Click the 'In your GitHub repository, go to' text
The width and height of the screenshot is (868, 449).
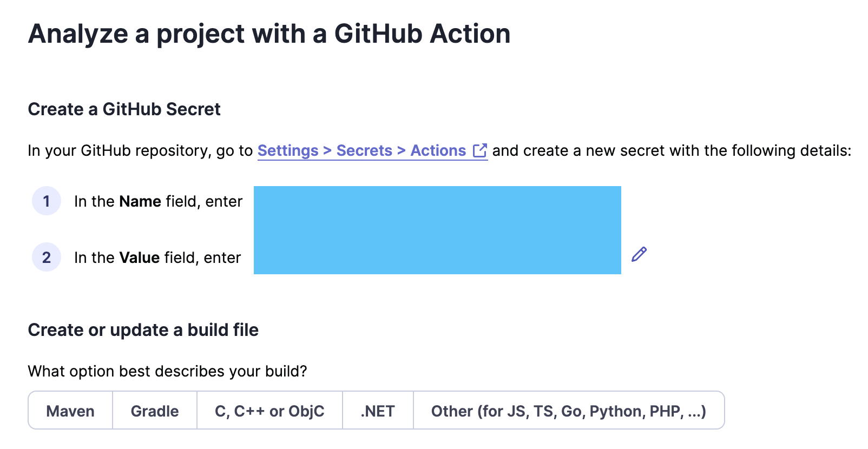140,150
